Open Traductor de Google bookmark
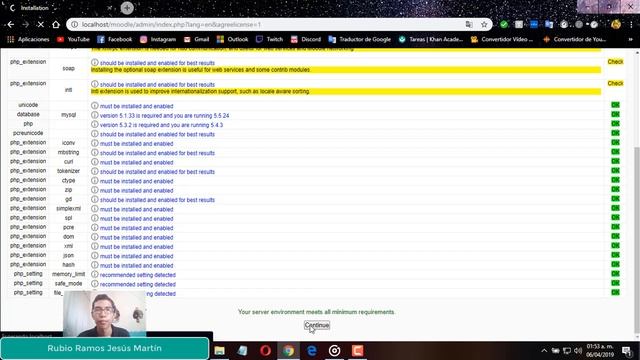This screenshot has width=640, height=360. 360,39
